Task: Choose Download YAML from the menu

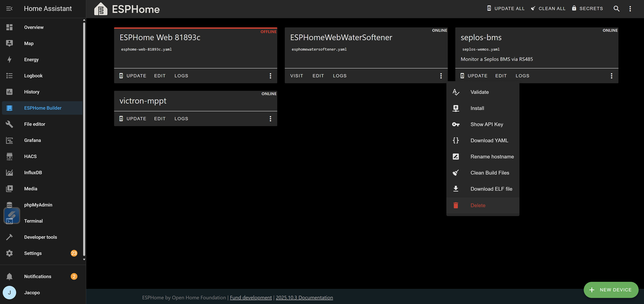Action: click(x=483, y=140)
